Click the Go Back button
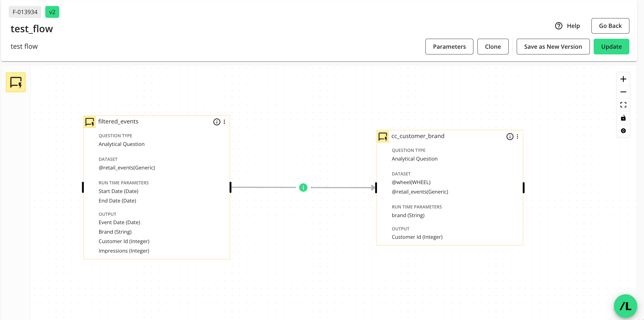 point(610,26)
